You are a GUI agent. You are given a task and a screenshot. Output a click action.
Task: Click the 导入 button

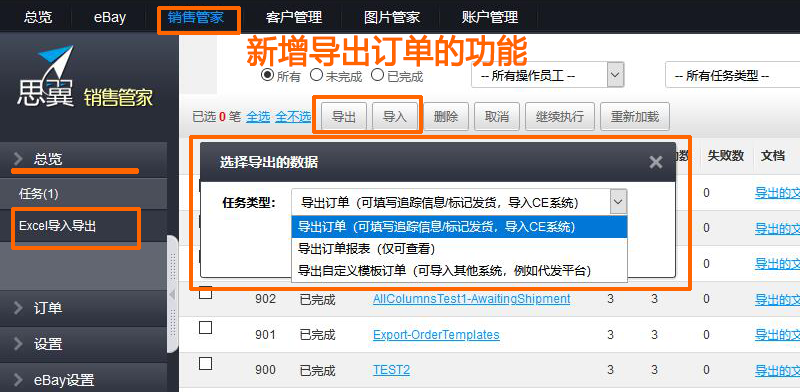click(x=395, y=116)
